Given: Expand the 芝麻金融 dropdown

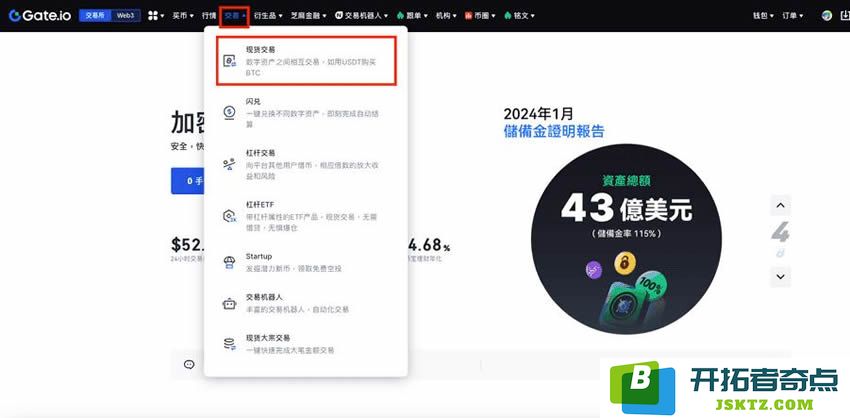Looking at the screenshot, I should click(308, 16).
